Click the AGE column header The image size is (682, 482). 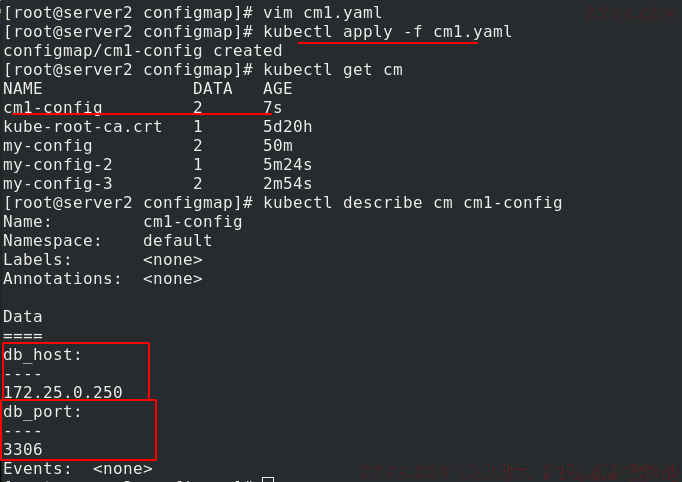pyautogui.click(x=277, y=89)
